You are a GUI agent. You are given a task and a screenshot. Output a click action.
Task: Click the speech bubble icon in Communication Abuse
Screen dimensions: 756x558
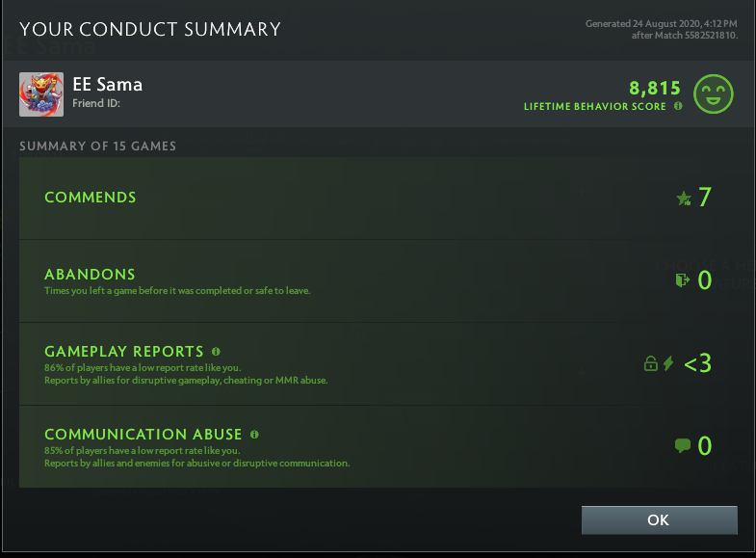[x=683, y=445]
